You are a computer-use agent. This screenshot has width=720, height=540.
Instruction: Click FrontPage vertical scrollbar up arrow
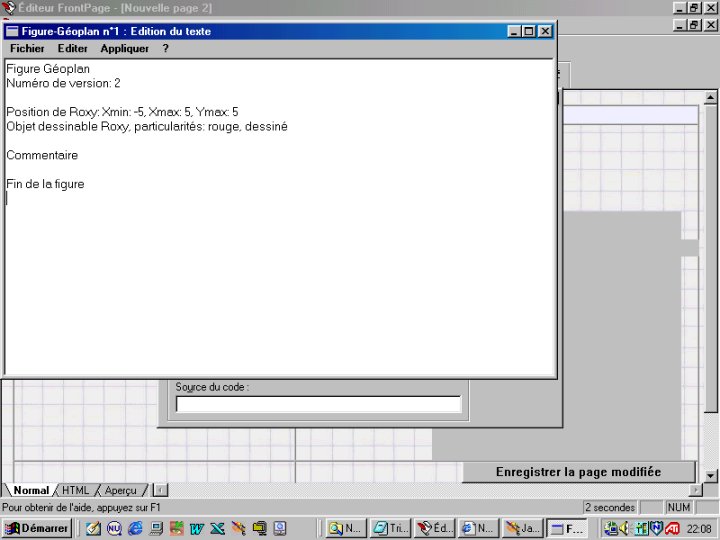[x=710, y=97]
